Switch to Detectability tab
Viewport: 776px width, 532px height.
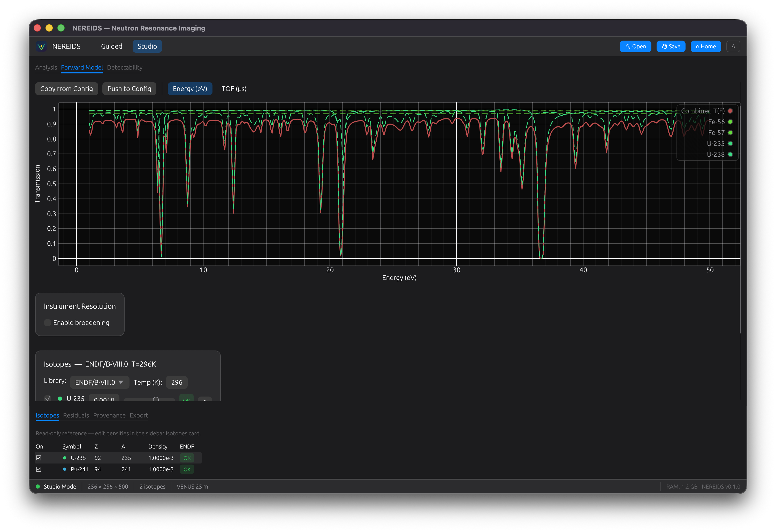click(x=125, y=67)
